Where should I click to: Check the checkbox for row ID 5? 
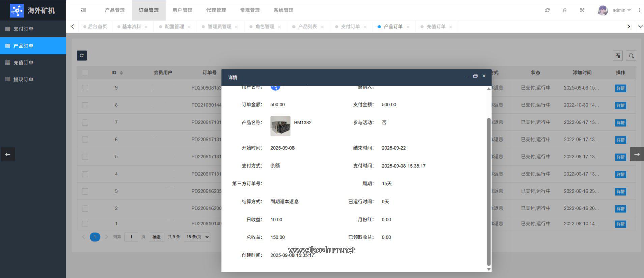[85, 157]
